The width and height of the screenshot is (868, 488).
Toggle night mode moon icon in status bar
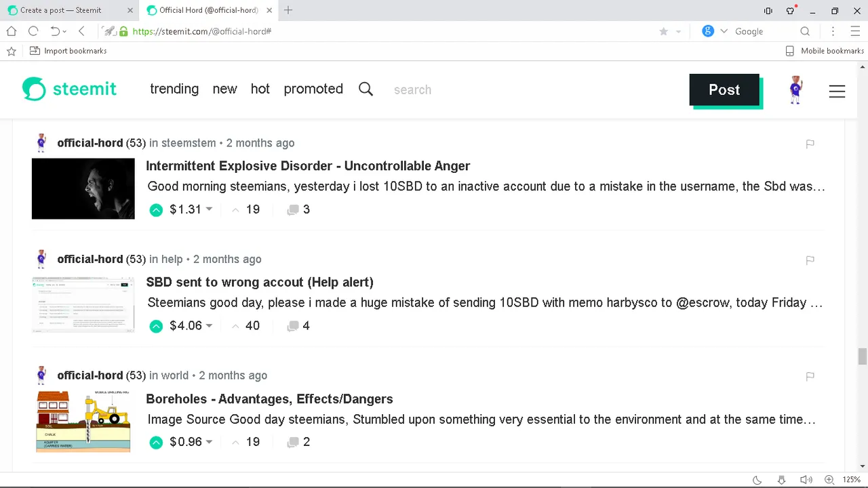coord(757,480)
